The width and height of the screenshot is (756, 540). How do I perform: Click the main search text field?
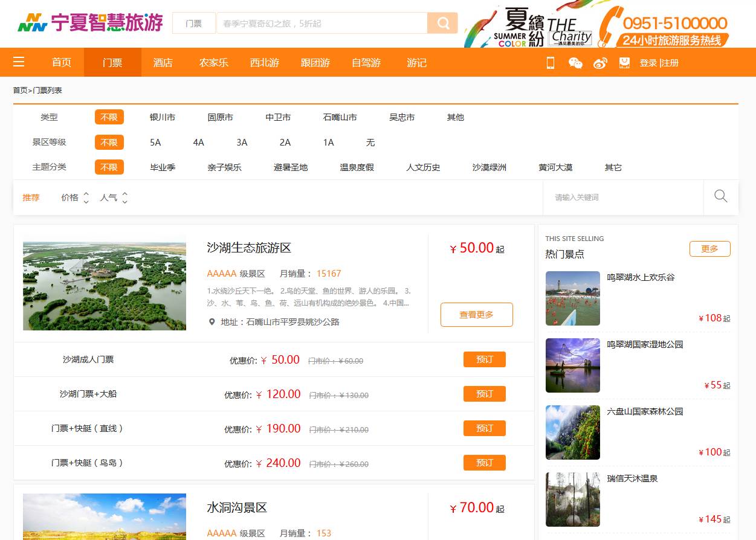pos(322,24)
